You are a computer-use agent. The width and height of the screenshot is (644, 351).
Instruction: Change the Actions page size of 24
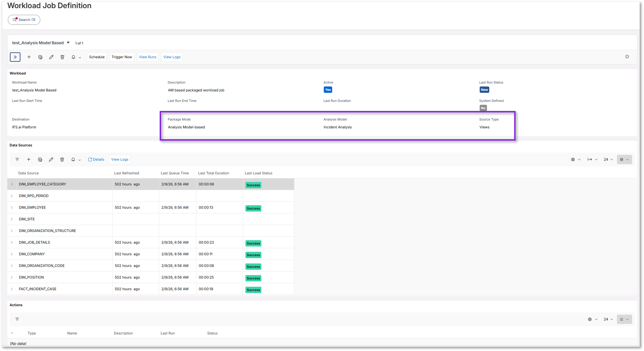608,319
